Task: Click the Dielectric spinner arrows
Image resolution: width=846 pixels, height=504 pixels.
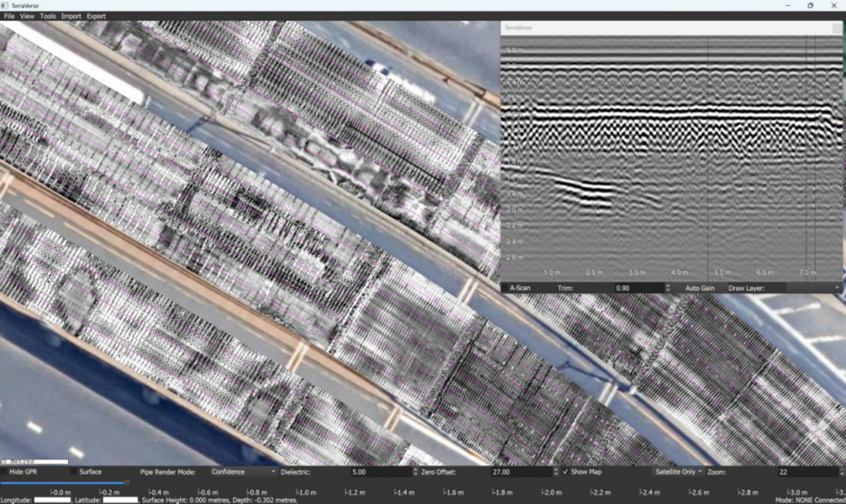Action: (x=416, y=472)
